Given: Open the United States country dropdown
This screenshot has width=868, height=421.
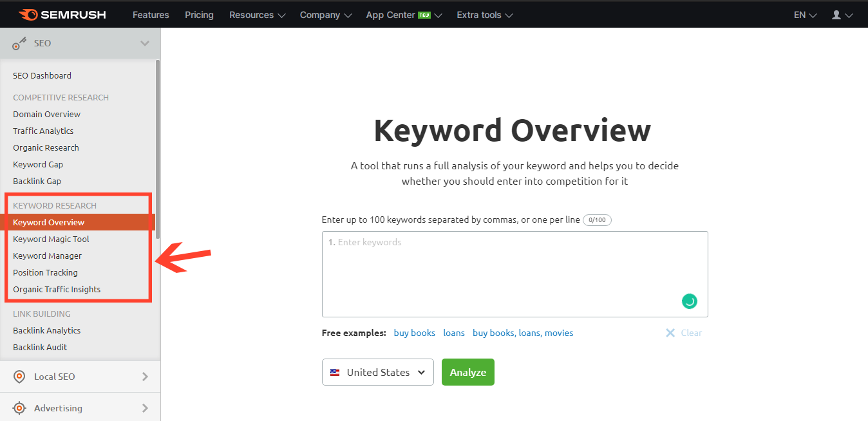Looking at the screenshot, I should click(378, 372).
